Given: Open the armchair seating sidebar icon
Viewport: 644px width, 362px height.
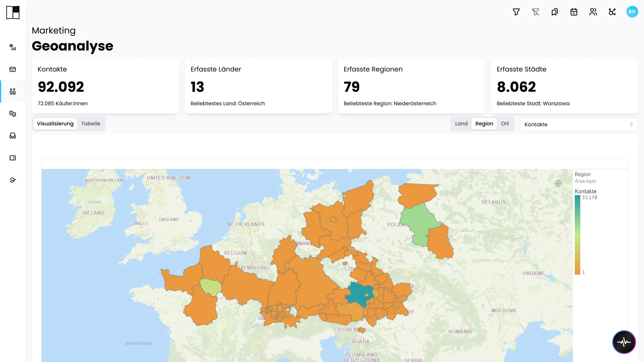Looking at the screenshot, I should tap(13, 136).
